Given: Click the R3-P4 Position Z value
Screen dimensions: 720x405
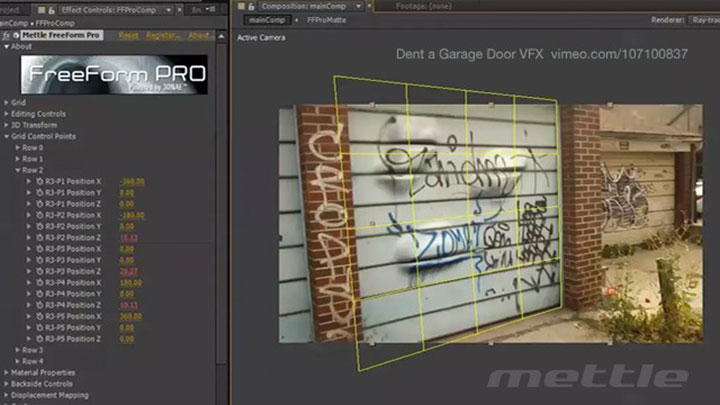Looking at the screenshot, I should click(x=129, y=305).
